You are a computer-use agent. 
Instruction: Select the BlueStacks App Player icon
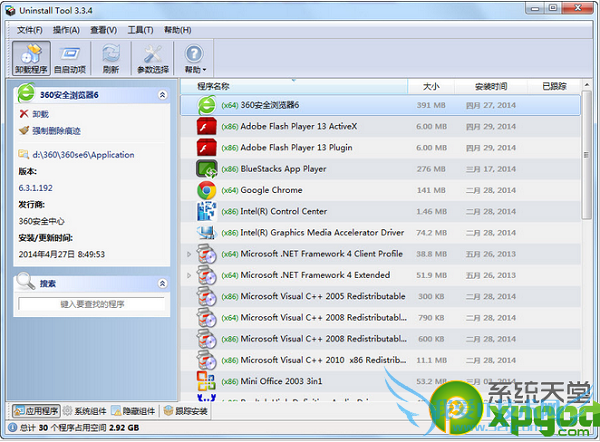coord(207,169)
